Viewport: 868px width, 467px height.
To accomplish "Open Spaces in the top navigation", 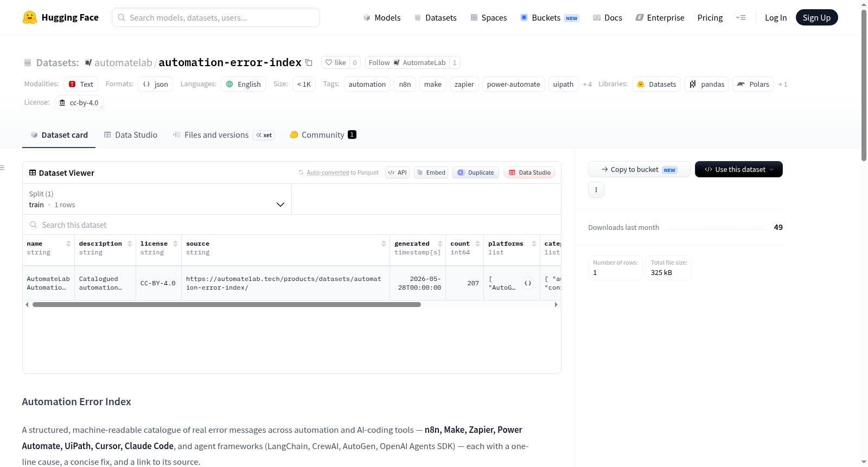I will [488, 17].
